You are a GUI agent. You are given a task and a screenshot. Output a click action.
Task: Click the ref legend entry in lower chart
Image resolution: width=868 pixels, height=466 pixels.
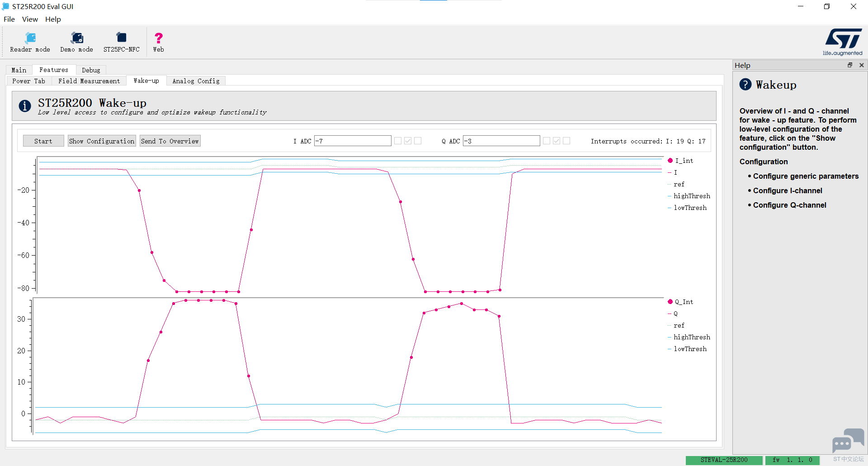(676, 325)
